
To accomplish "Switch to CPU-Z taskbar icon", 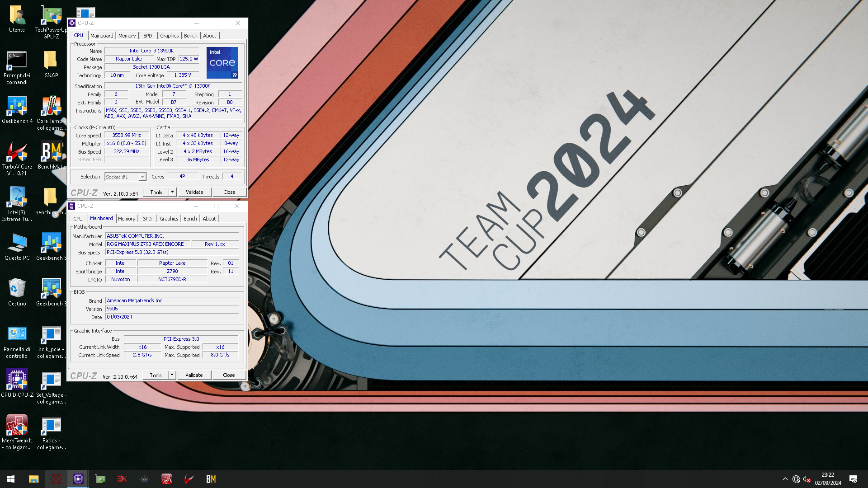I will click(78, 479).
